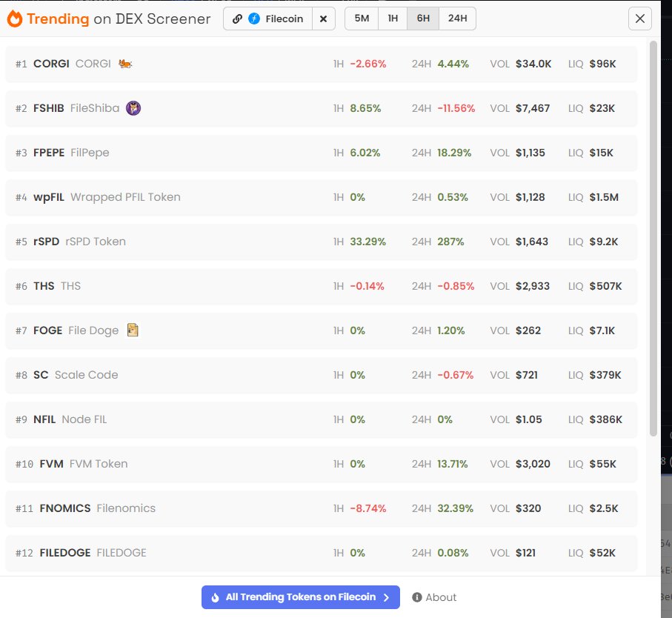This screenshot has height=618, width=672.
Task: Open the #3 FPEPE FilPepe row
Action: (x=321, y=153)
